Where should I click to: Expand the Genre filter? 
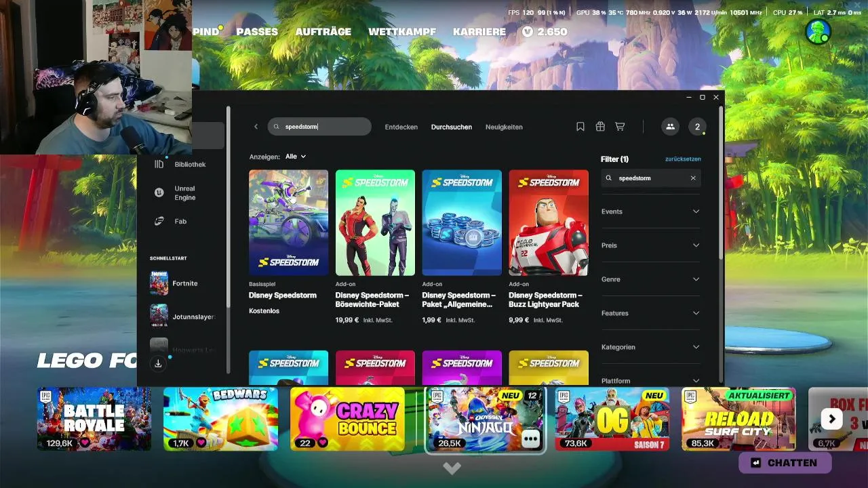coord(650,279)
